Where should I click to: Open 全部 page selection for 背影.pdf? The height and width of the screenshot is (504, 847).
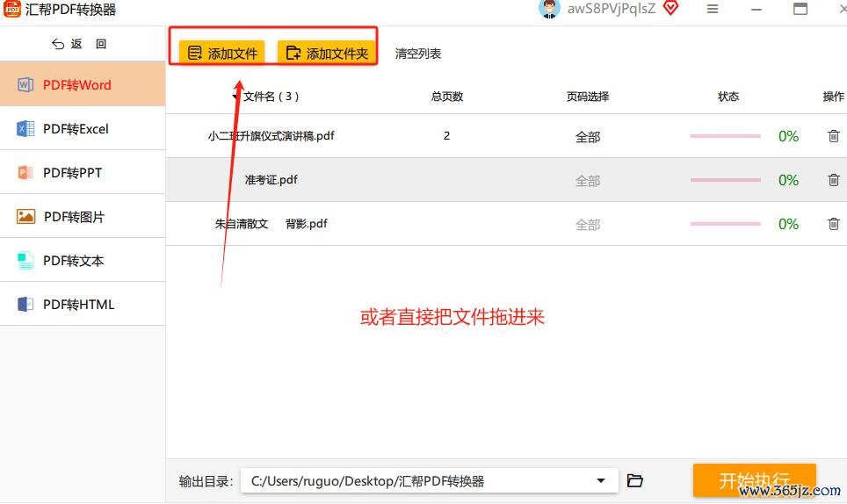tap(588, 225)
